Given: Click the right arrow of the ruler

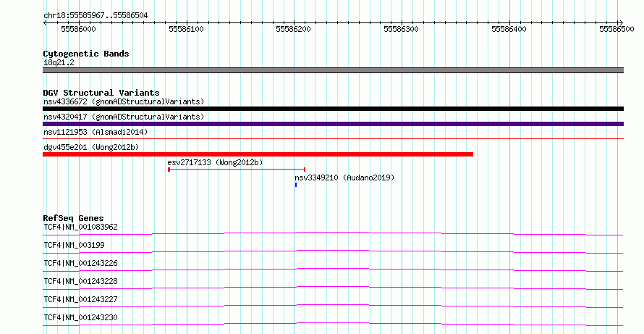Looking at the screenshot, I should pos(621,23).
